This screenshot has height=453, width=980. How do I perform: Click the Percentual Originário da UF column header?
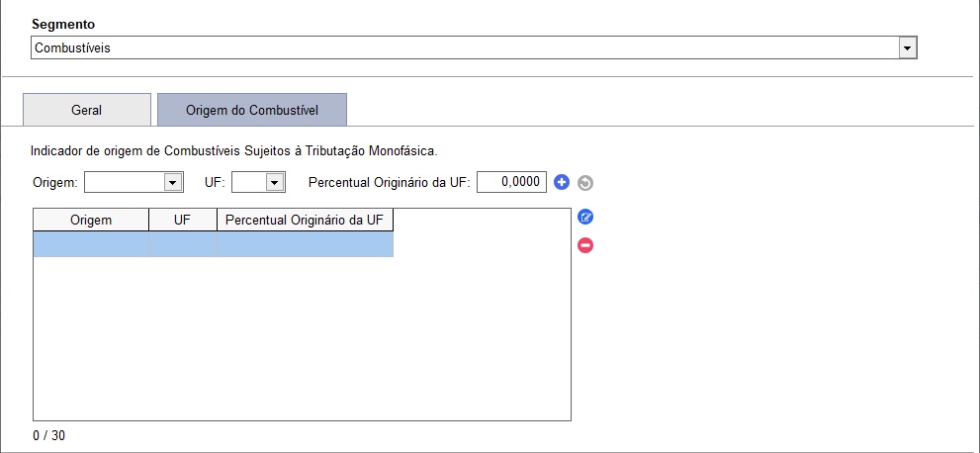pos(305,220)
